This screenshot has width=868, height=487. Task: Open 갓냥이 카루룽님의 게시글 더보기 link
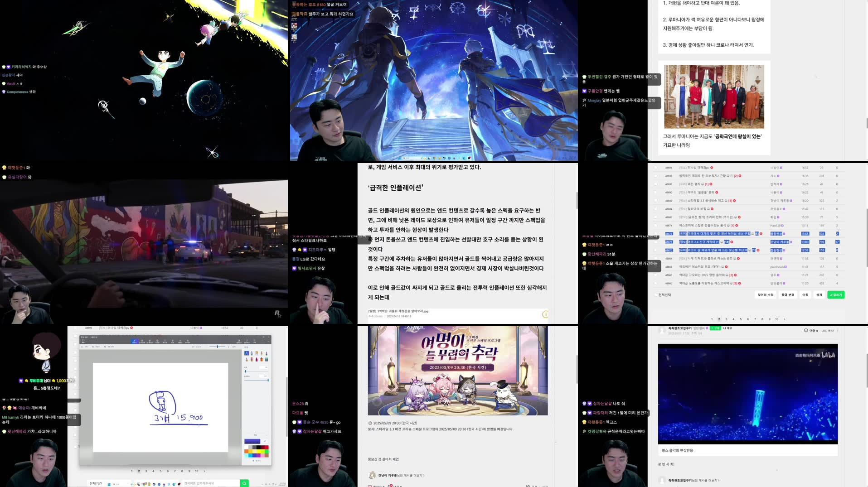click(401, 475)
